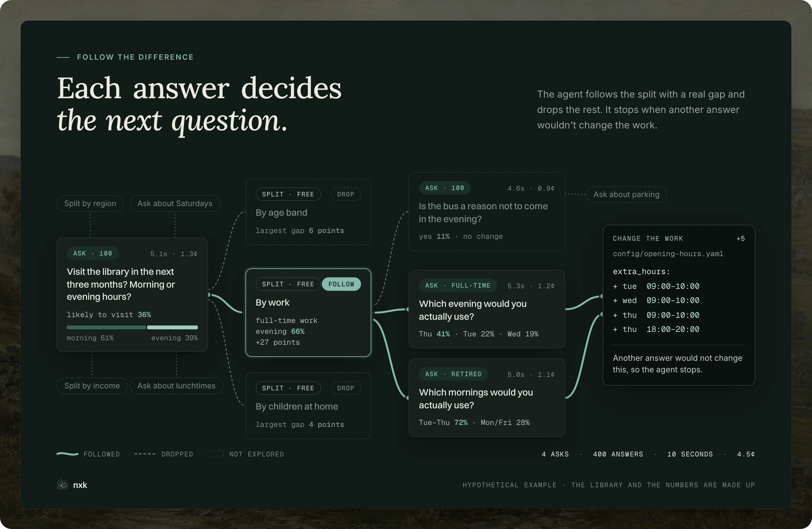
Task: Click 'FOLLOW THE DIFFERENCE' eyebrow label
Action: click(x=135, y=57)
